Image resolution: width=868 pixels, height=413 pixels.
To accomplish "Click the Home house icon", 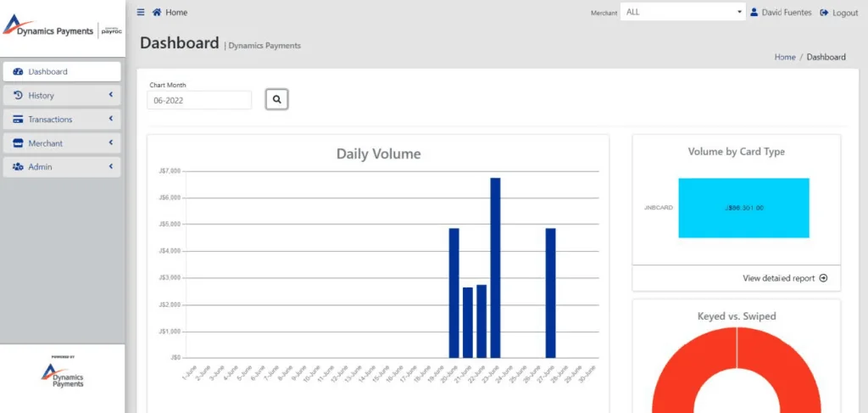I will pyautogui.click(x=157, y=12).
